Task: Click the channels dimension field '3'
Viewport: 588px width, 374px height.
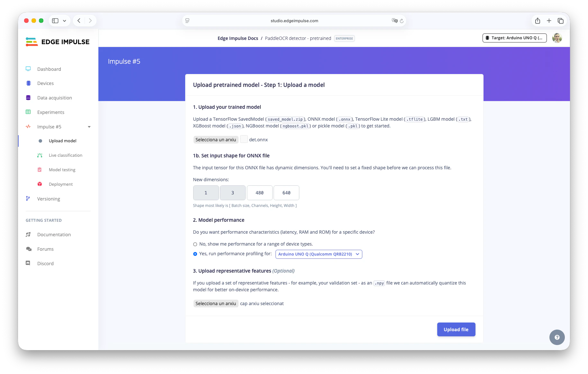Action: 233,193
